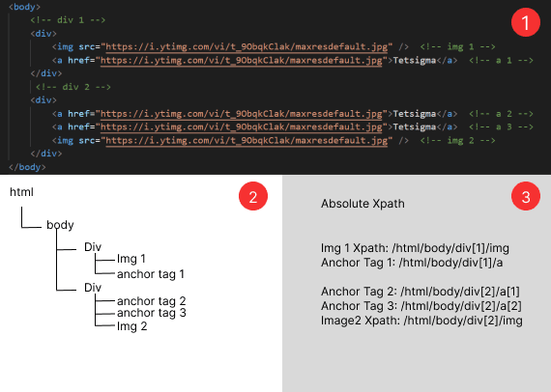The image size is (551, 392).
Task: Select the 'html' root node in the tree
Action: 21,192
